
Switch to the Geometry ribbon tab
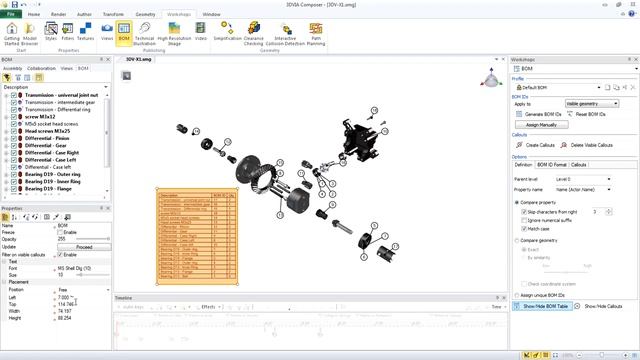click(x=145, y=14)
